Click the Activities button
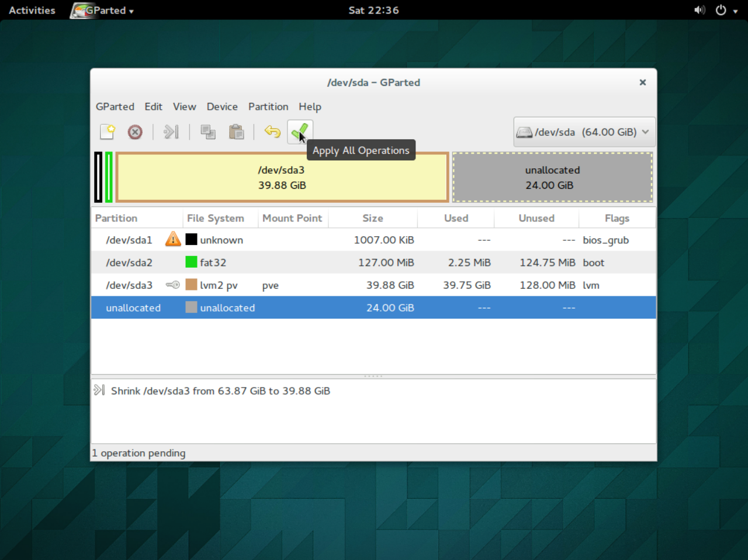The image size is (748, 560). click(x=32, y=10)
